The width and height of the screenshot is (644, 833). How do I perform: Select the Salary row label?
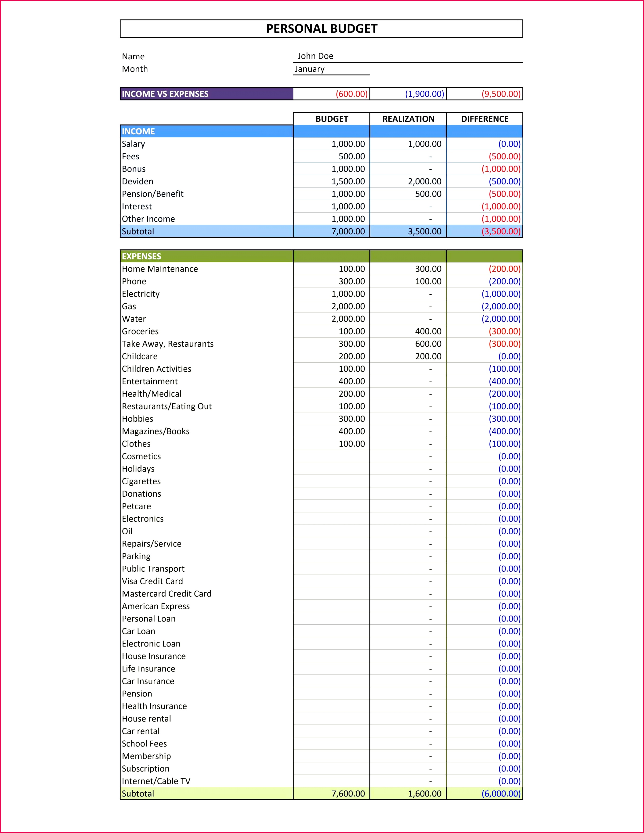coord(133,144)
